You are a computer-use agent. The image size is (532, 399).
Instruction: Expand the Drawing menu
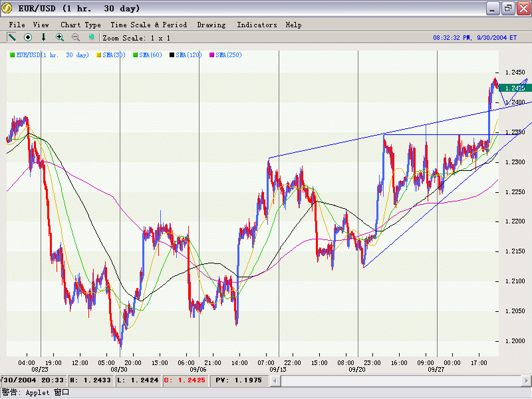coord(211,25)
